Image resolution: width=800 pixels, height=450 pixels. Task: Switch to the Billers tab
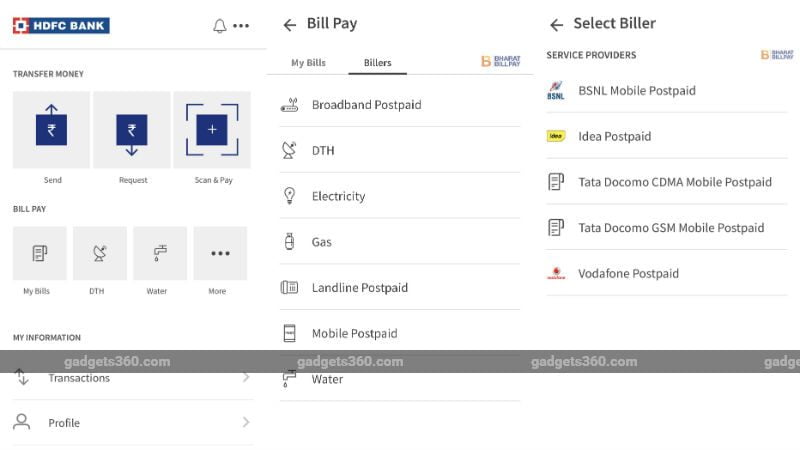tap(377, 63)
